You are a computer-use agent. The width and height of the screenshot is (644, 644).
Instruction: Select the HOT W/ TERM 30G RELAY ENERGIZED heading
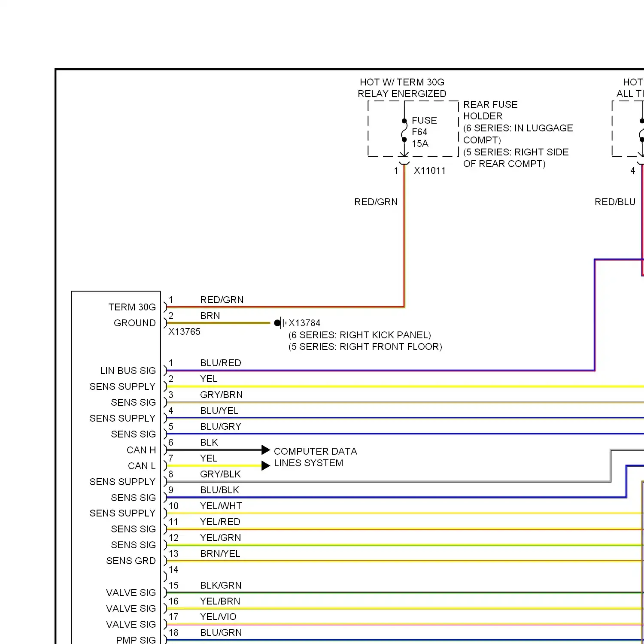402,88
